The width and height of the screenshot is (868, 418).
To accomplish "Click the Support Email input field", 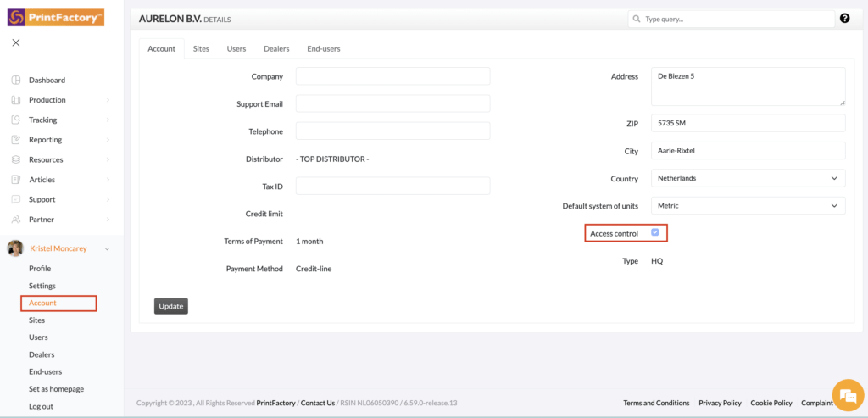I will [392, 103].
